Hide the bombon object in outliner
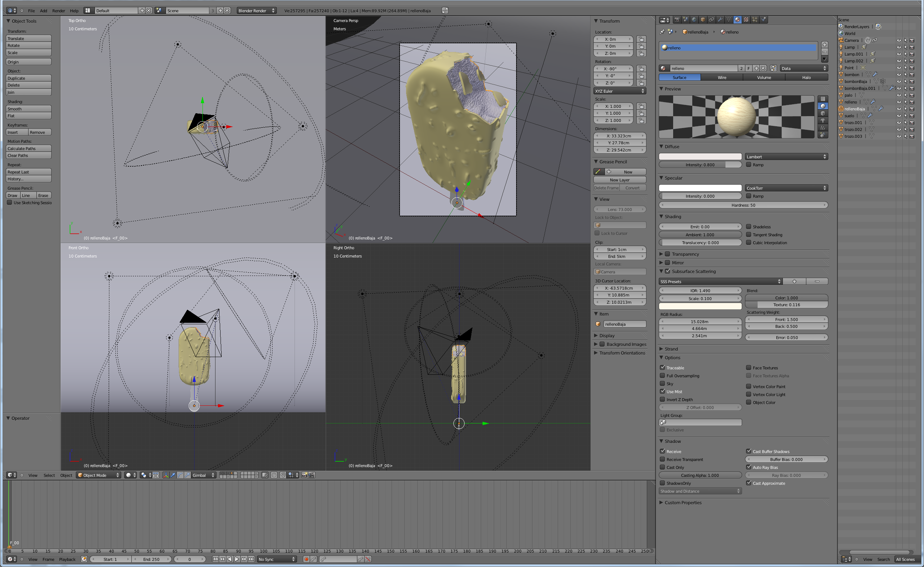This screenshot has width=924, height=567. pos(899,75)
